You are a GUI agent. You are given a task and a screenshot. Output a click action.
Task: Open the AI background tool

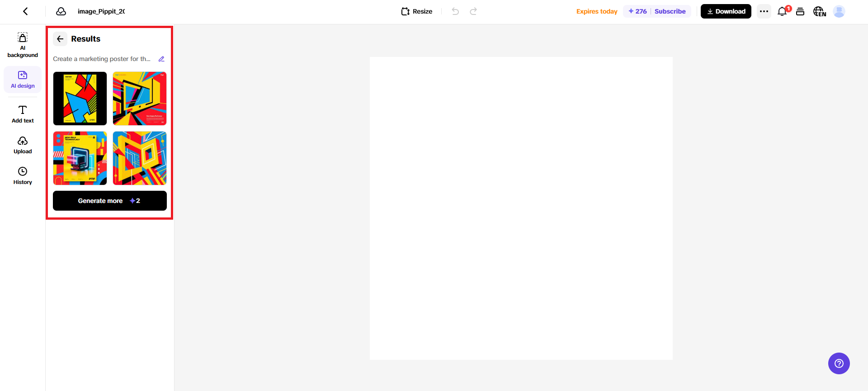pyautogui.click(x=23, y=45)
